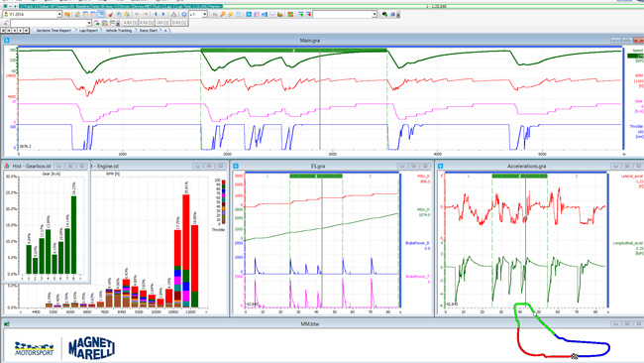Switch to the Race Start tab

point(148,31)
